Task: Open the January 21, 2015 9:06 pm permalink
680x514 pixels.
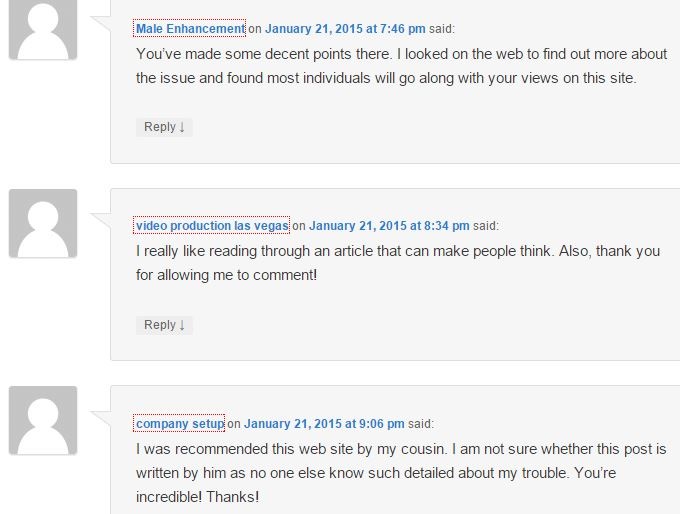Action: coord(324,423)
